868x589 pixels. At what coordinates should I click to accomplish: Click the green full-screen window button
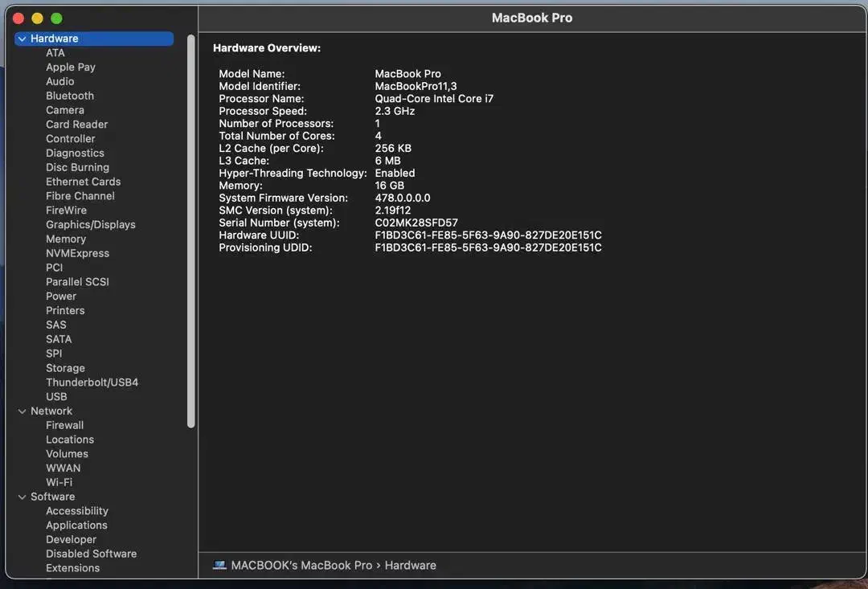pos(56,18)
